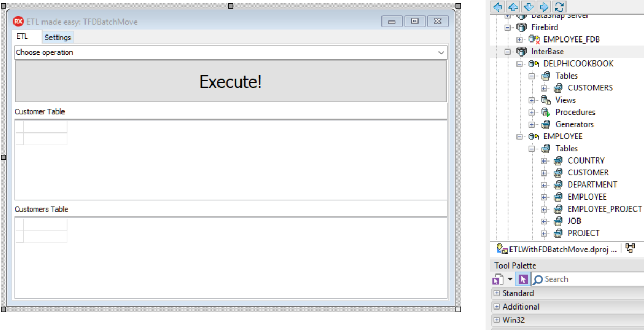Click the back left-arrow toolbar icon
644x330 pixels.
click(498, 6)
